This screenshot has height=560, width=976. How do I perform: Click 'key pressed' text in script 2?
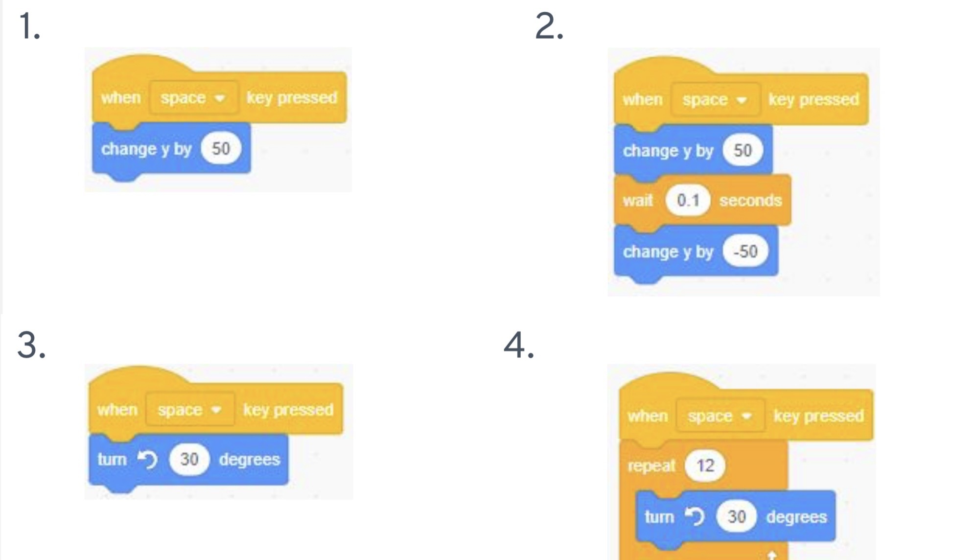pyautogui.click(x=813, y=100)
